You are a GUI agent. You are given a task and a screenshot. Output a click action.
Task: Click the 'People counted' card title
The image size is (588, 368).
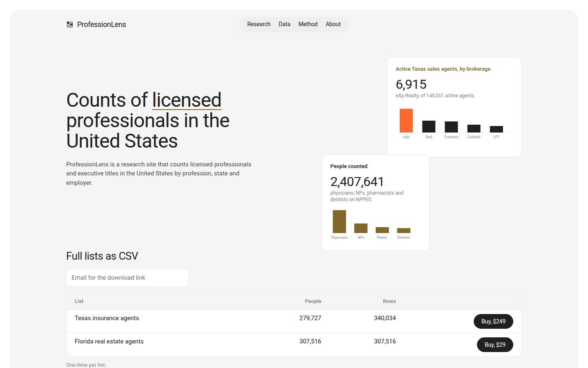[x=349, y=166]
